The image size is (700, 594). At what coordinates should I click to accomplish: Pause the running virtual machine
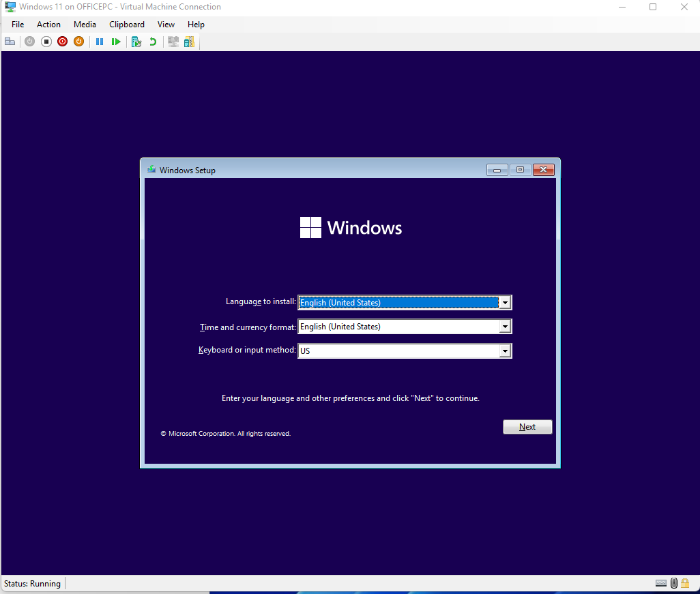pos(100,41)
